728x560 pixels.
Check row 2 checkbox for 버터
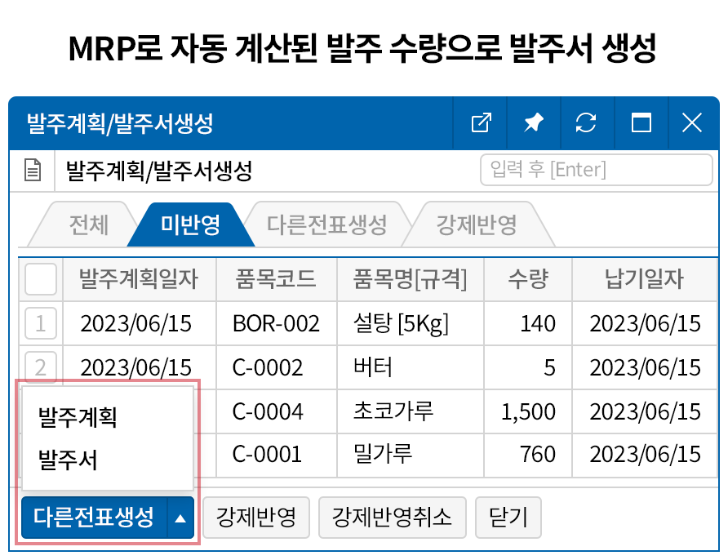coord(41,367)
